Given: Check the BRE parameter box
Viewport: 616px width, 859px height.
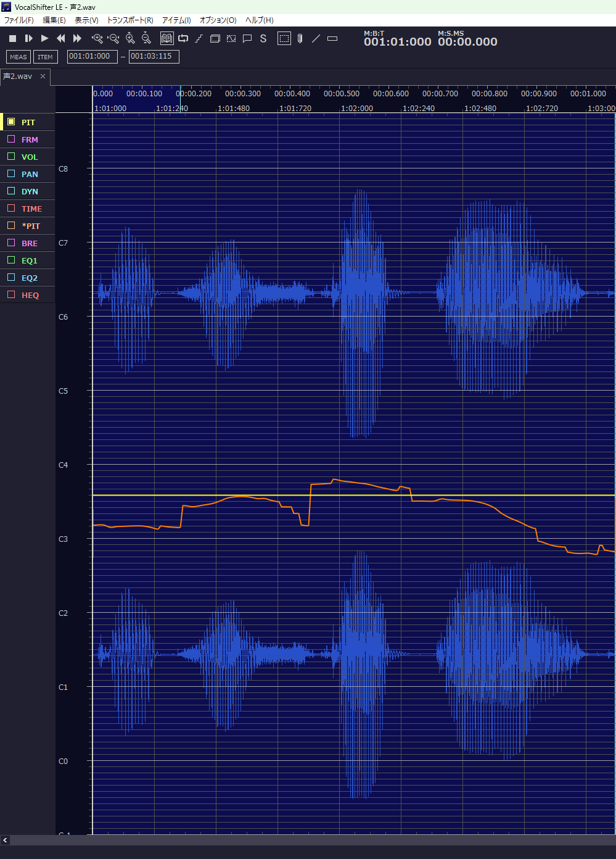Looking at the screenshot, I should click(11, 243).
